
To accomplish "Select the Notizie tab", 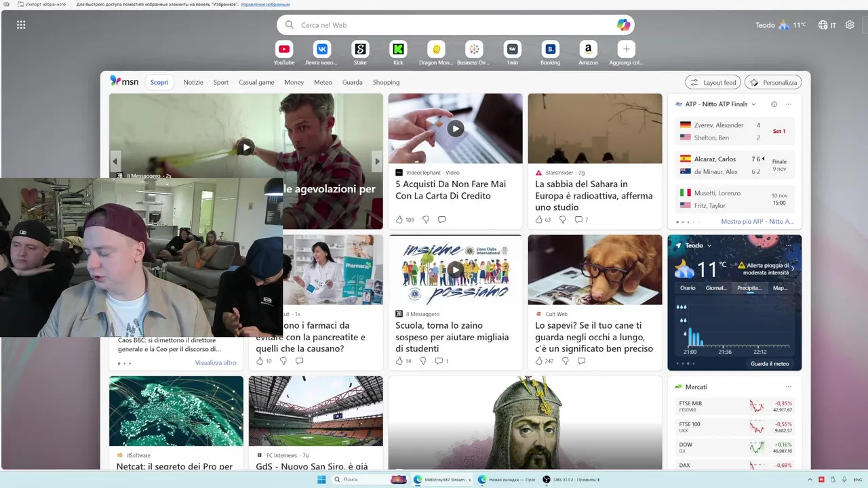I will (x=193, y=82).
